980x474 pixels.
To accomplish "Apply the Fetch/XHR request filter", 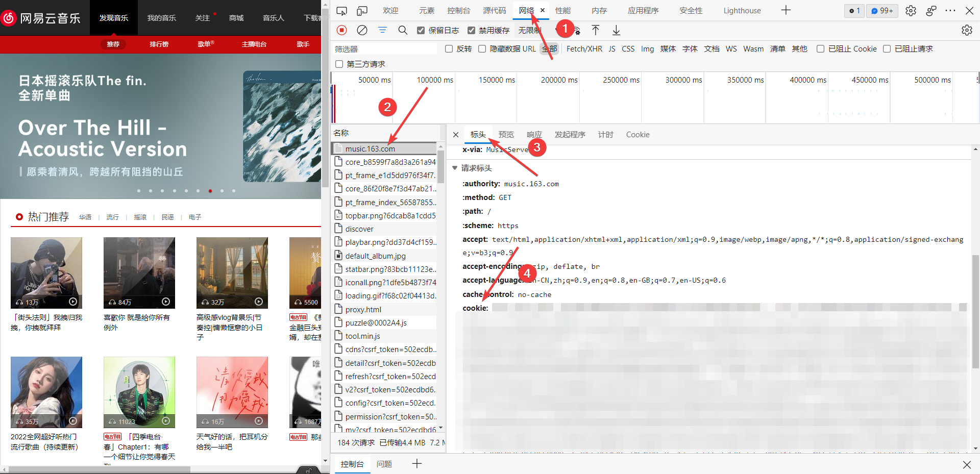I will click(x=584, y=48).
